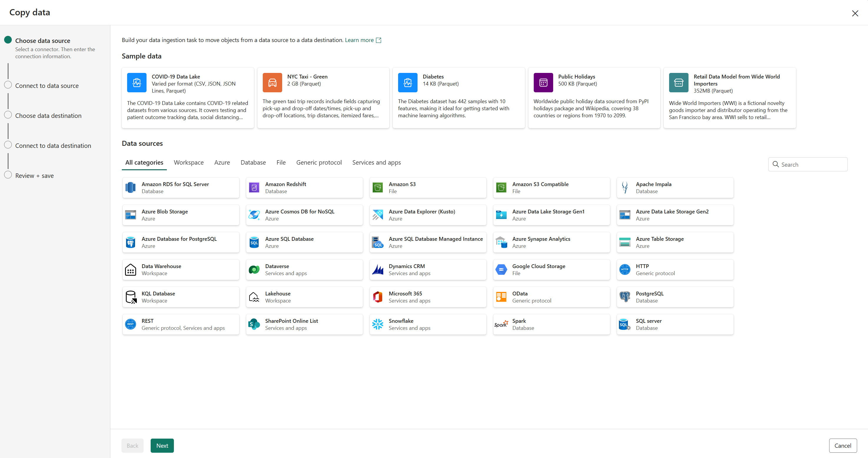Click the Services and apps filter tab
The width and height of the screenshot is (868, 458).
[377, 162]
